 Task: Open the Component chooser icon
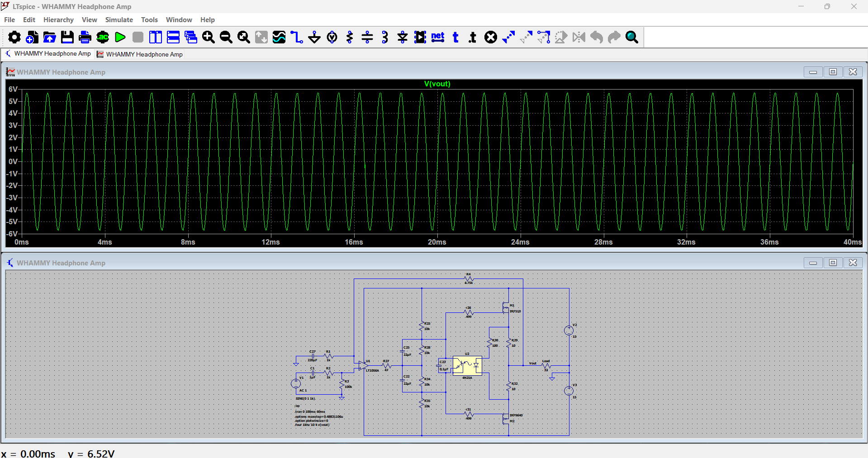pyautogui.click(x=420, y=37)
